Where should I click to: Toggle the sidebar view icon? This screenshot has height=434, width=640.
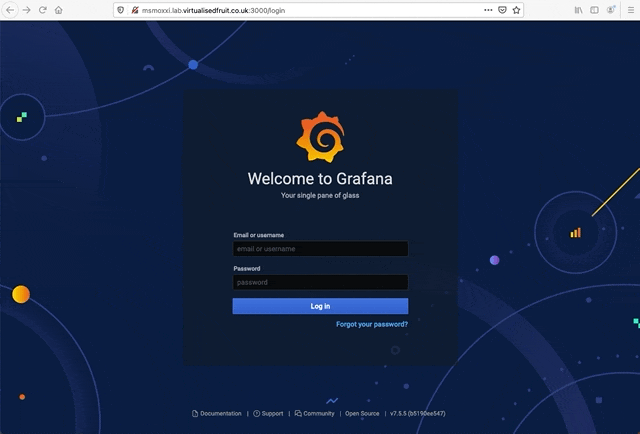(594, 10)
